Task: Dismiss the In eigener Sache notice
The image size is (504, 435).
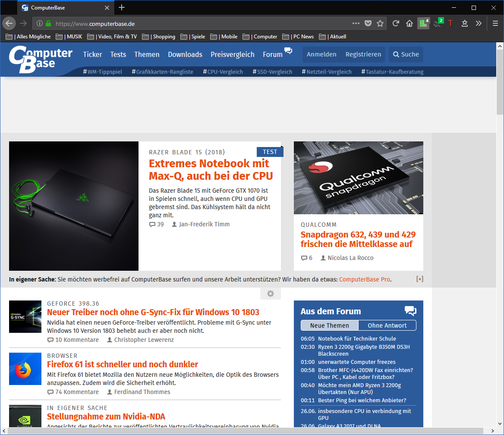Action: [419, 279]
